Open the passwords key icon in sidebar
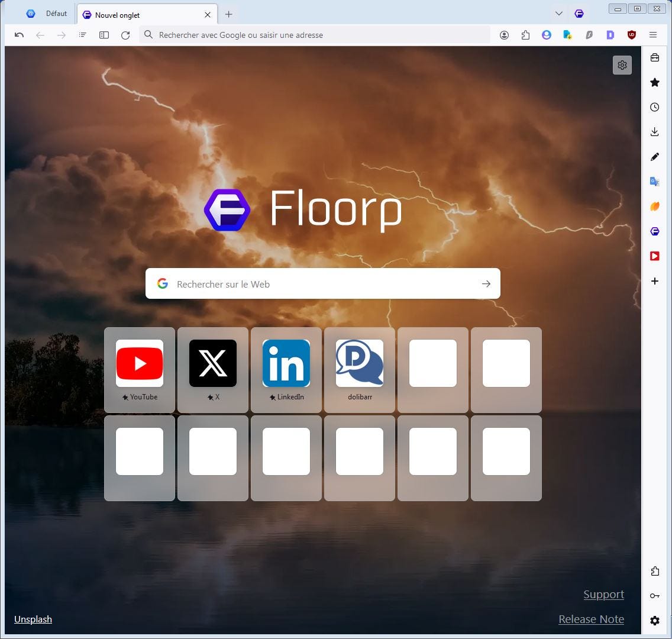672x639 pixels. pos(654,596)
